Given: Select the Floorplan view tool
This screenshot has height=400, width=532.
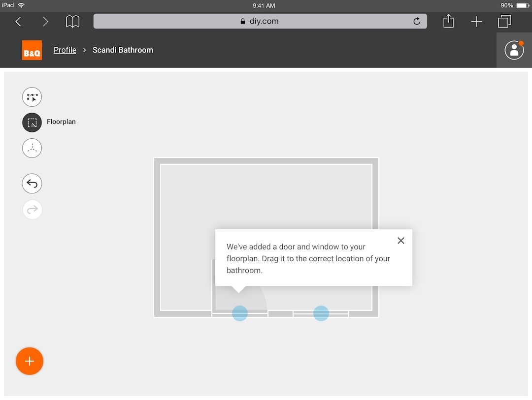Looking at the screenshot, I should (32, 123).
